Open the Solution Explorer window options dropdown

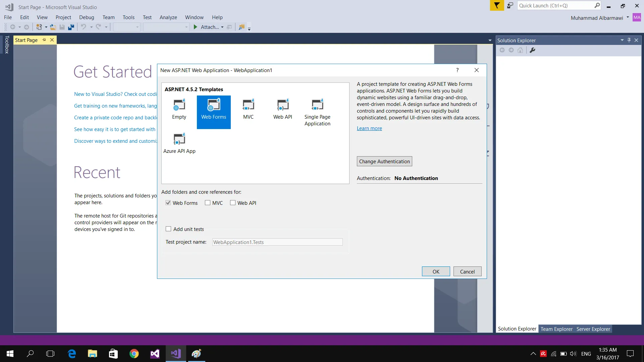pyautogui.click(x=622, y=40)
